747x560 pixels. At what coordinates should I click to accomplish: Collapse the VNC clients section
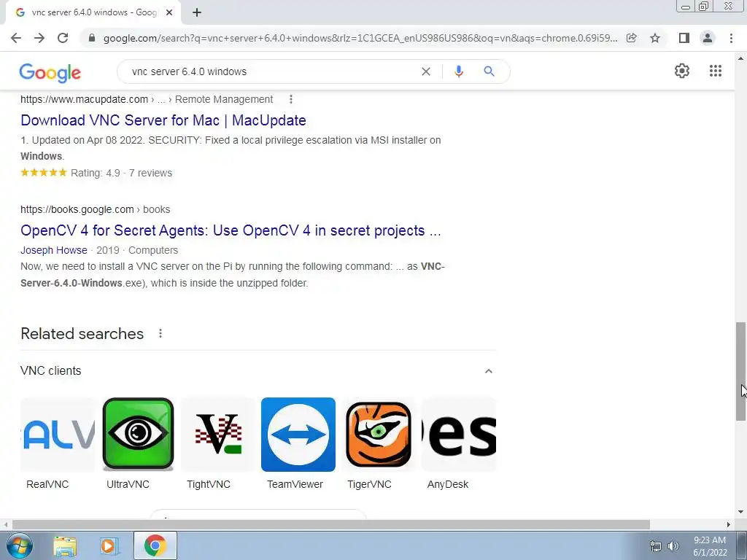point(488,371)
